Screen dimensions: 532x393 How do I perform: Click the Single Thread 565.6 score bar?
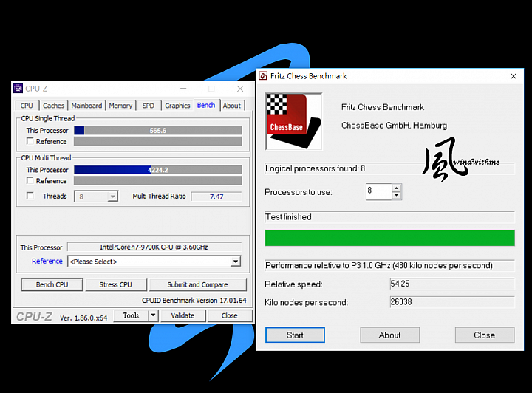(x=158, y=131)
